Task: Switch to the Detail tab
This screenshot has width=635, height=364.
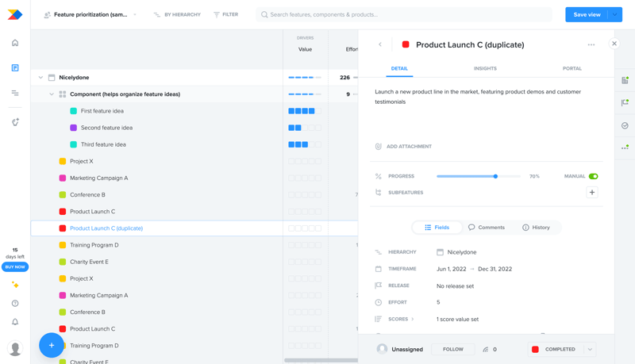Action: click(x=399, y=68)
